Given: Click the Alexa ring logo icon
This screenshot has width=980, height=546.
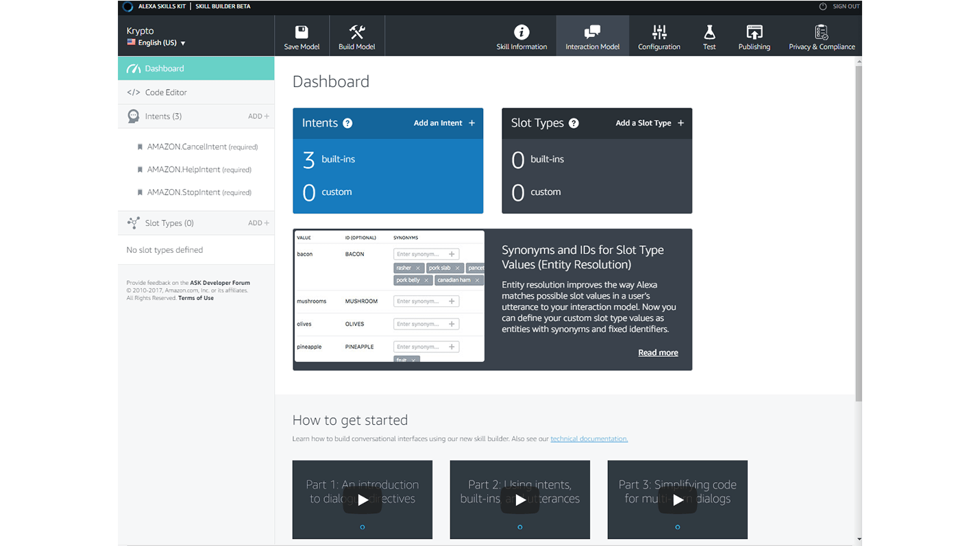Looking at the screenshot, I should click(127, 7).
